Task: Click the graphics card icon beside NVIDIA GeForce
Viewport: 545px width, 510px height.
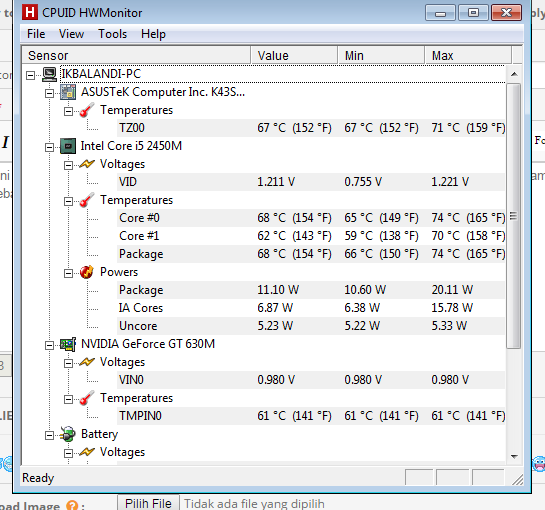Action: (68, 344)
